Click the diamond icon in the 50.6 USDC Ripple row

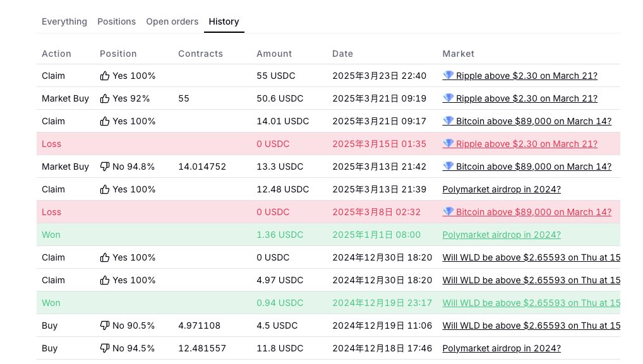448,98
